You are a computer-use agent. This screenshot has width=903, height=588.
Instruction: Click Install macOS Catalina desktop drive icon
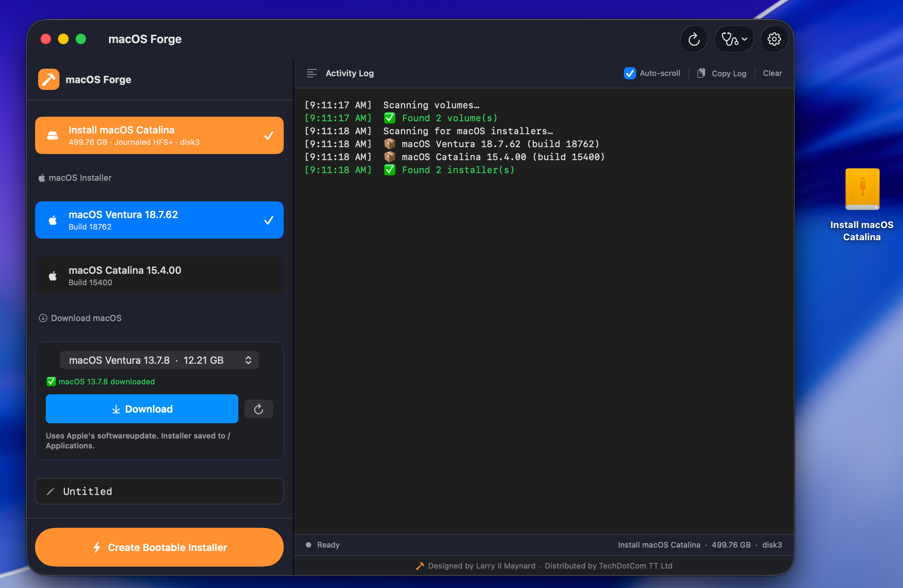pyautogui.click(x=862, y=189)
